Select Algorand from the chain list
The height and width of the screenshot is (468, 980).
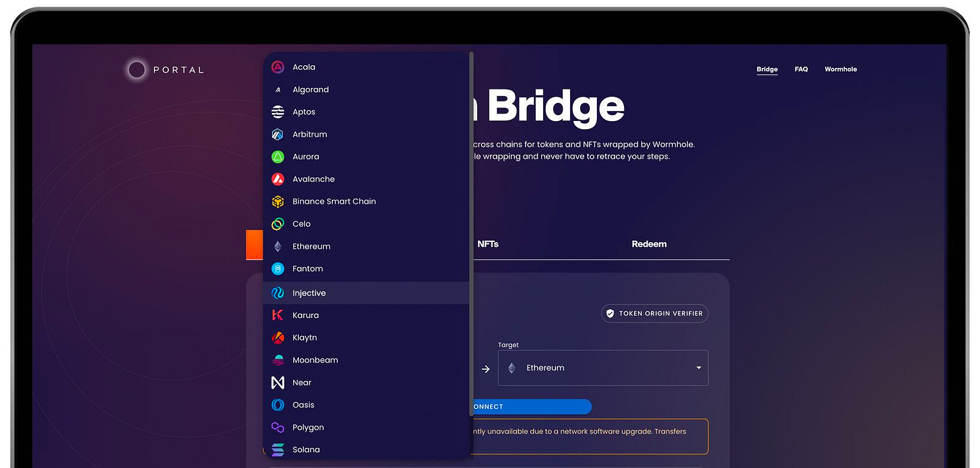coord(366,89)
